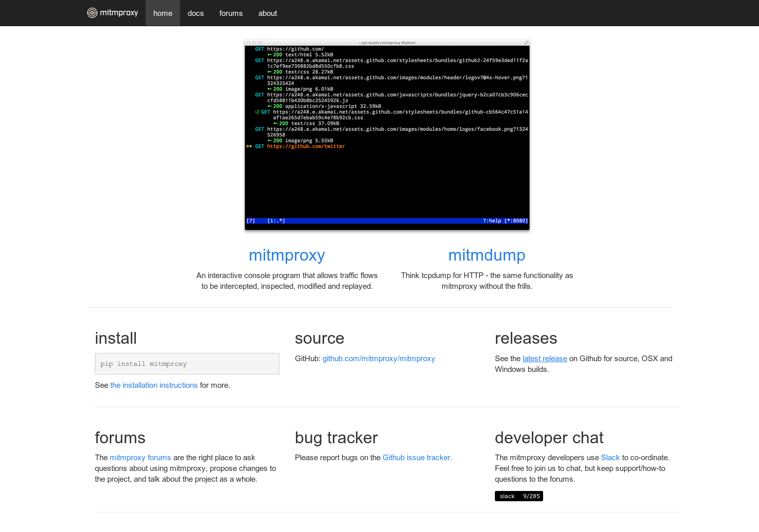Open the Github issue tracker link
The image size is (759, 532).
tap(416, 457)
